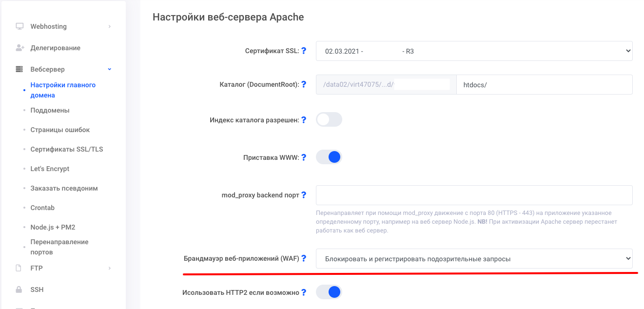Open the WAF mode dropdown
644x309 pixels.
coord(474,259)
